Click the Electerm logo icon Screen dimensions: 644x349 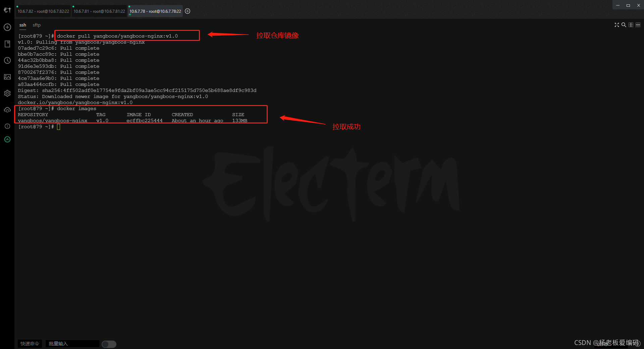click(x=7, y=10)
